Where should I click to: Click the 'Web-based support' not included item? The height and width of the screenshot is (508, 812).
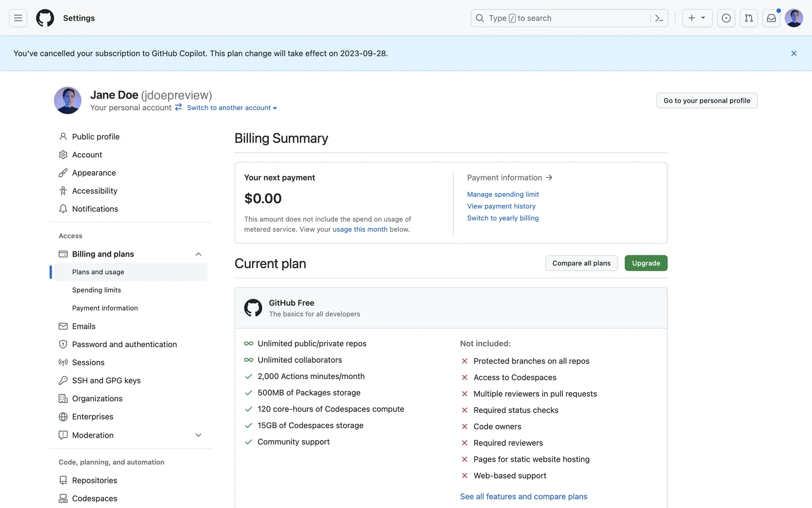[510, 476]
